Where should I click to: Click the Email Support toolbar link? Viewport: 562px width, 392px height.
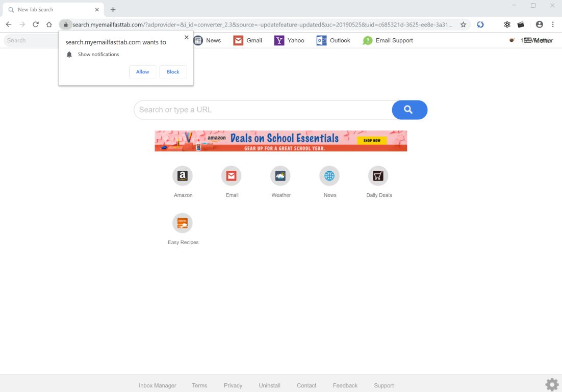(388, 40)
